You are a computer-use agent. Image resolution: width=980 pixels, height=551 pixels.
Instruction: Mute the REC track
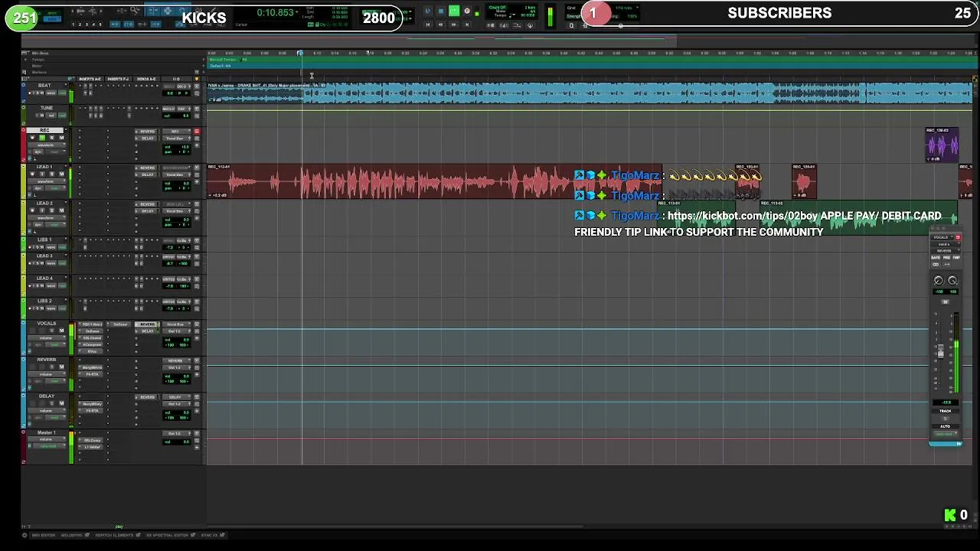(61, 138)
